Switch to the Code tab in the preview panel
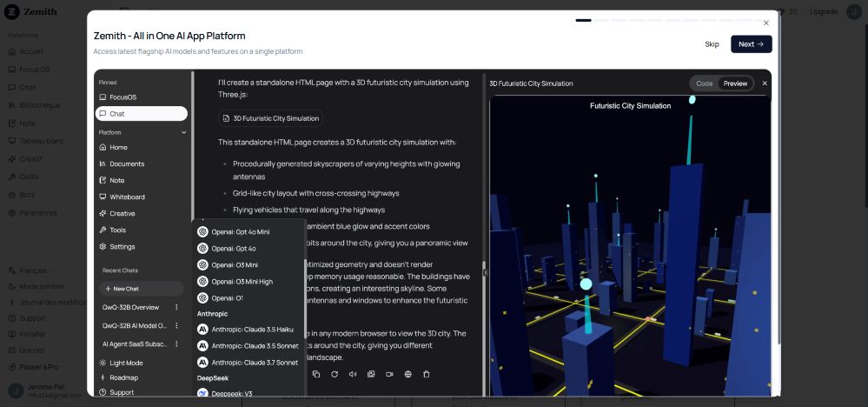 coord(704,83)
